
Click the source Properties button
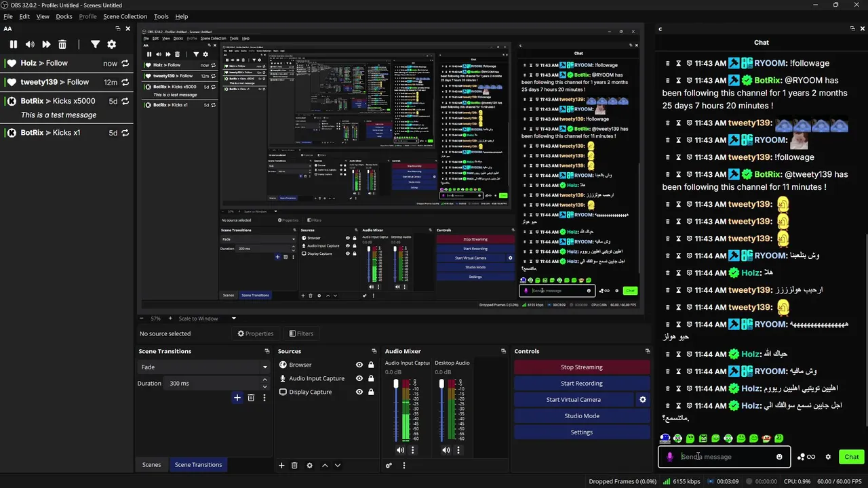click(x=256, y=333)
